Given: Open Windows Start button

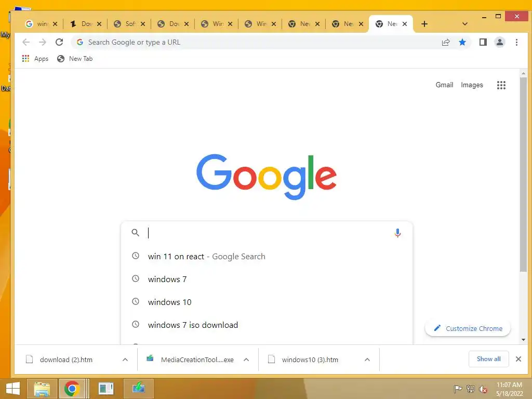Looking at the screenshot, I should click(13, 389).
